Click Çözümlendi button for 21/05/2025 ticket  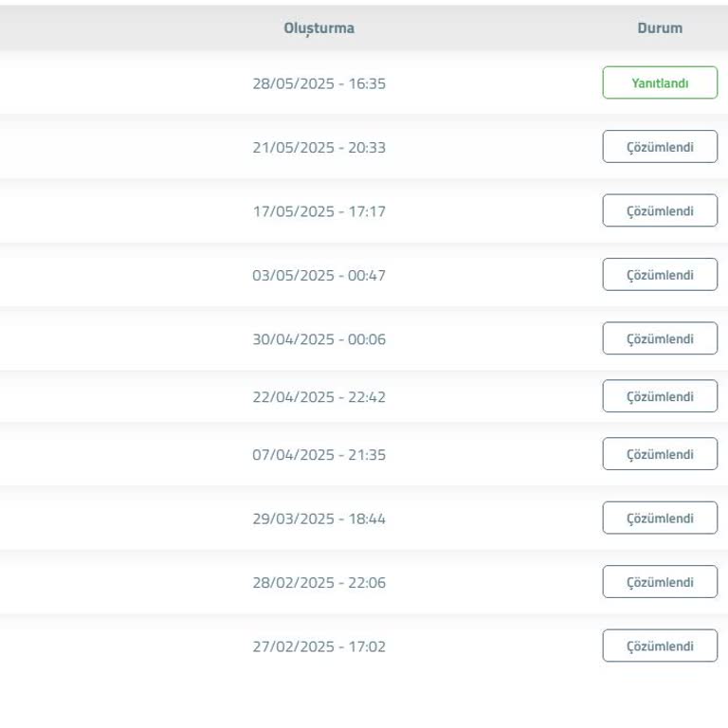[x=660, y=147]
